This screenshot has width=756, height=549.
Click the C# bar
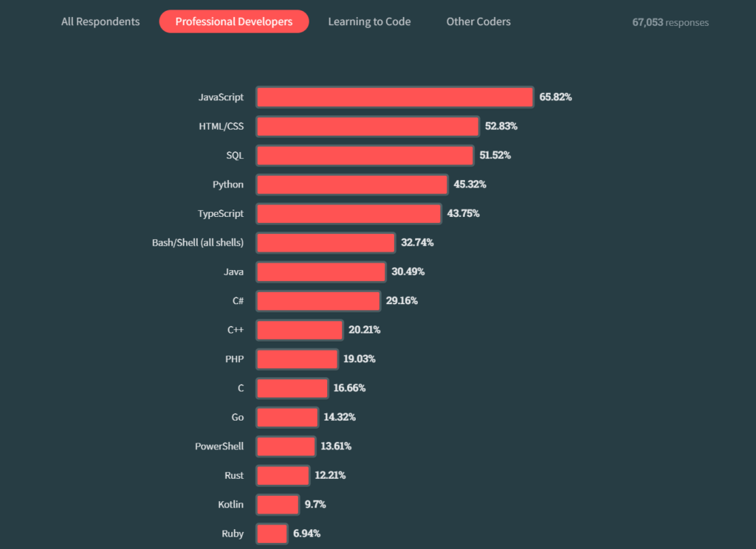tap(318, 301)
